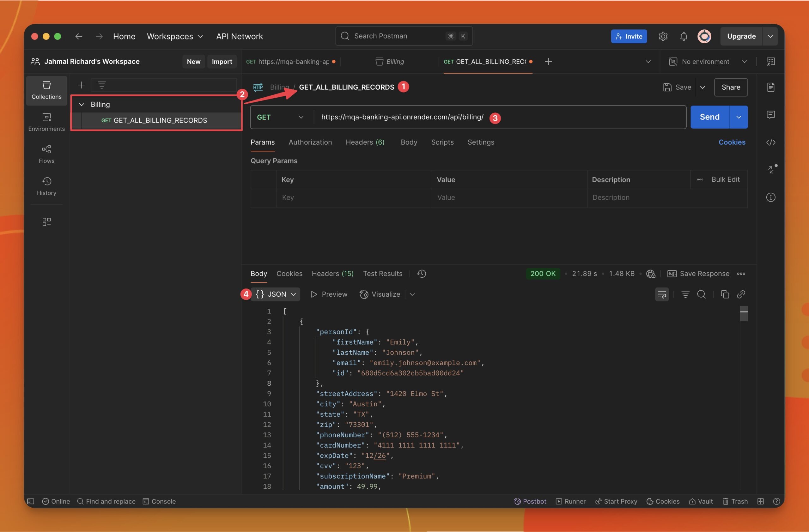Image resolution: width=809 pixels, height=532 pixels.
Task: Switch to the Settings tab
Action: pos(481,142)
